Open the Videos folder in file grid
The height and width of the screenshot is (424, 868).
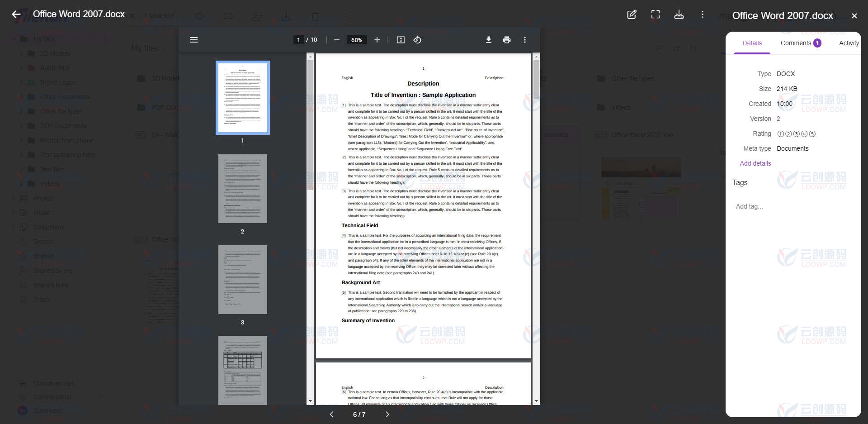[x=621, y=107]
